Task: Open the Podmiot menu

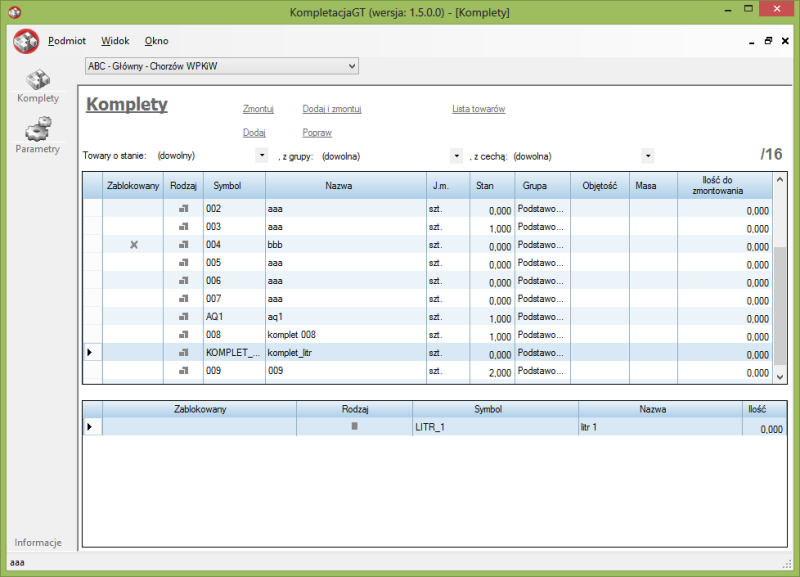Action: click(x=67, y=41)
